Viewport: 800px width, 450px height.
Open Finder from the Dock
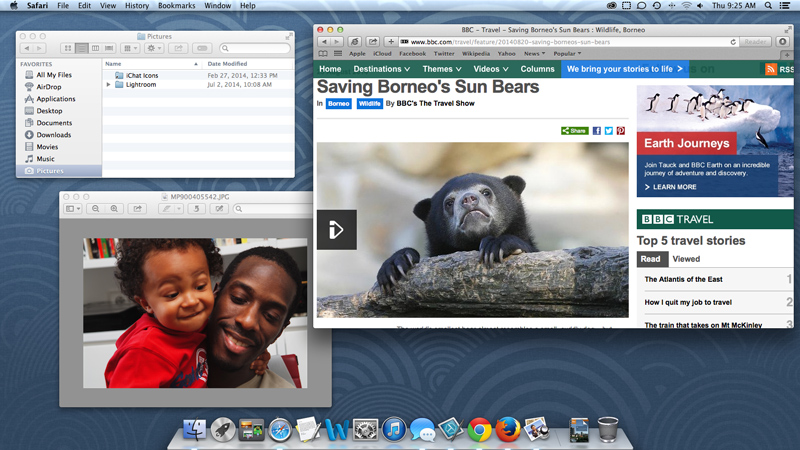[x=194, y=429]
